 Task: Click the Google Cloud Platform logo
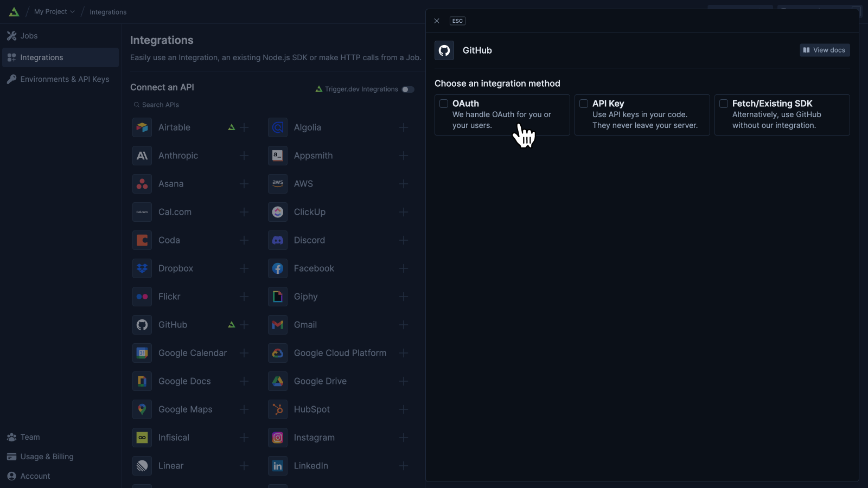pos(278,353)
